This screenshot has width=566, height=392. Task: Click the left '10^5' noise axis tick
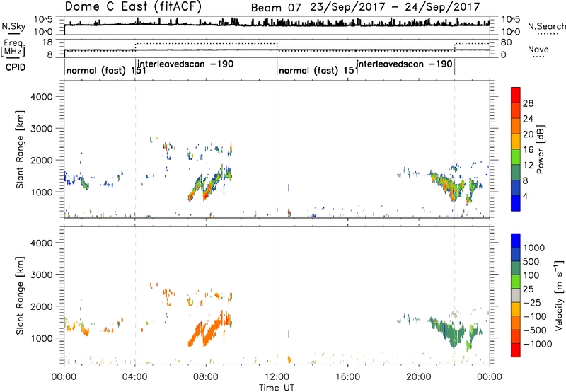click(x=43, y=19)
